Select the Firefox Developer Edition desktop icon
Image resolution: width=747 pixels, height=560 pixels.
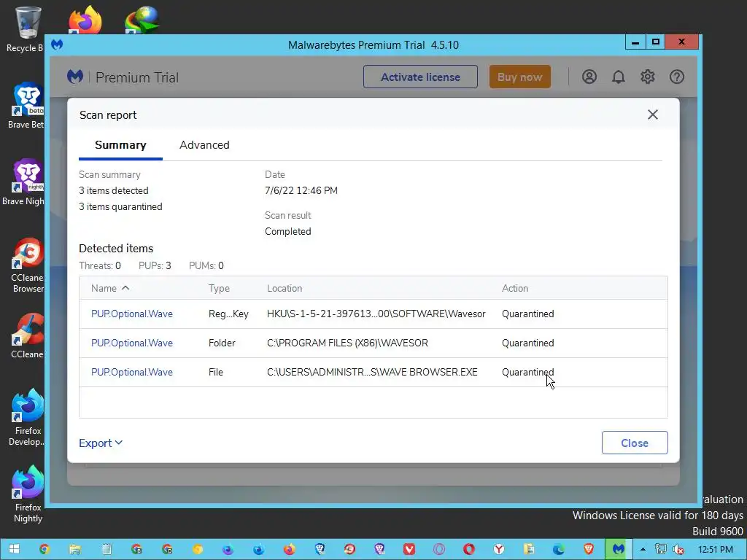pyautogui.click(x=28, y=418)
